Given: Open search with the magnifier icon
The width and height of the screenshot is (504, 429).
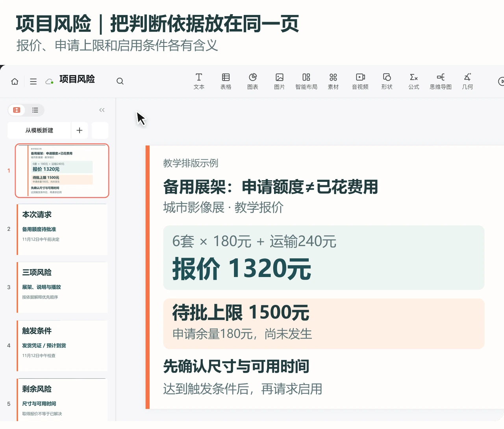Looking at the screenshot, I should (120, 81).
